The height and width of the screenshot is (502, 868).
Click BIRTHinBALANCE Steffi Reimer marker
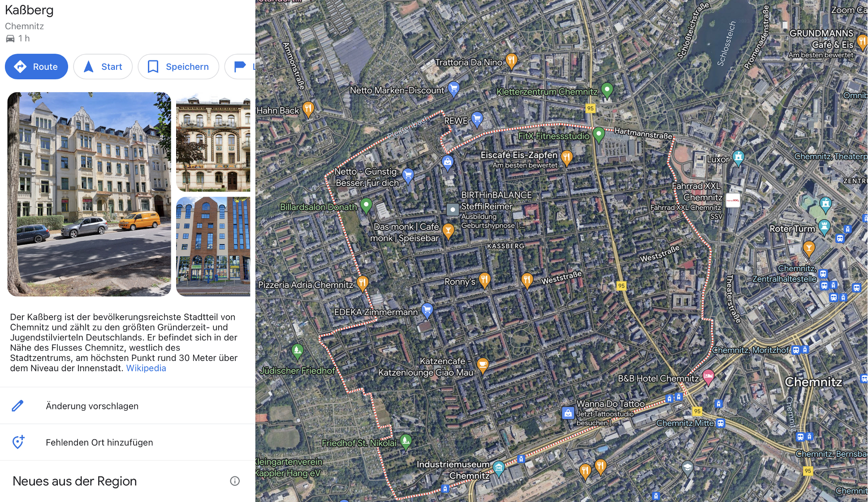click(453, 209)
